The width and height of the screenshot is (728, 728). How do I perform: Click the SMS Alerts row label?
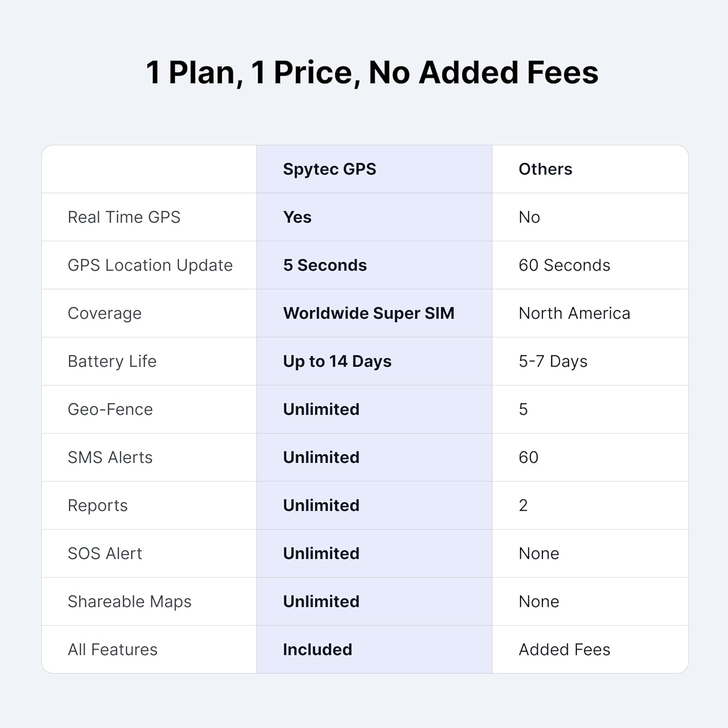110,457
